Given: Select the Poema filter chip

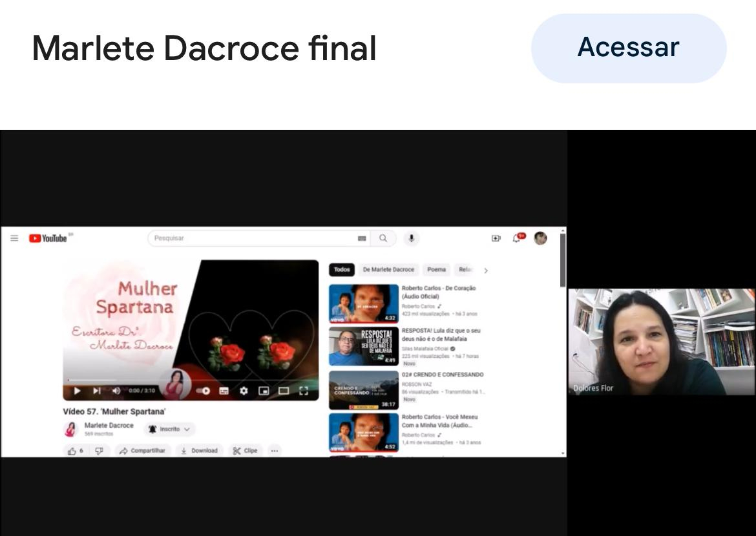Looking at the screenshot, I should coord(436,270).
